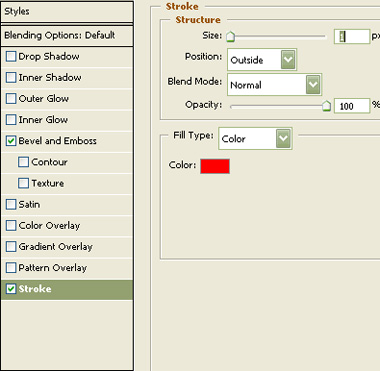Screen dimensions: 380x371
Task: Enable the Texture checkbox
Action: (23, 183)
